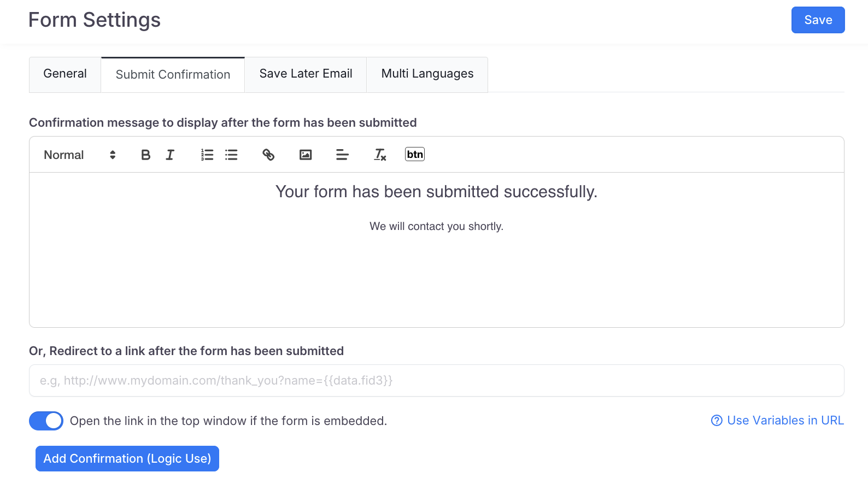Image resolution: width=868 pixels, height=484 pixels.
Task: Open the Normal heading style dropdown
Action: click(x=80, y=155)
